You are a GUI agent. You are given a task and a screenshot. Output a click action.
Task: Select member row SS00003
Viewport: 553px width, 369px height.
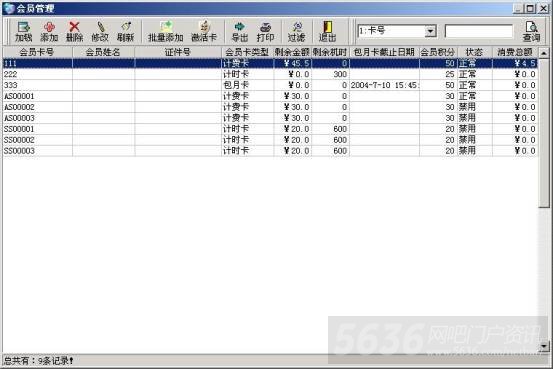[270, 151]
